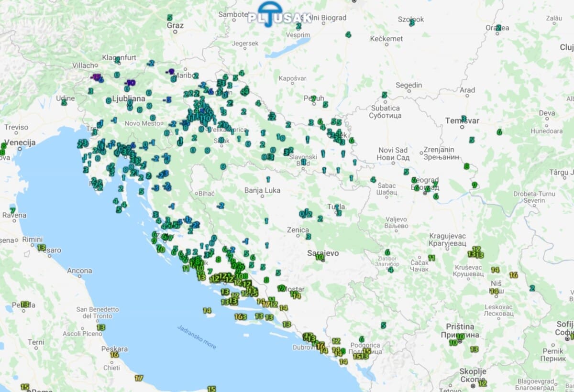
Task: Select the 12 marker next to Skopje
Action: [x=482, y=383]
